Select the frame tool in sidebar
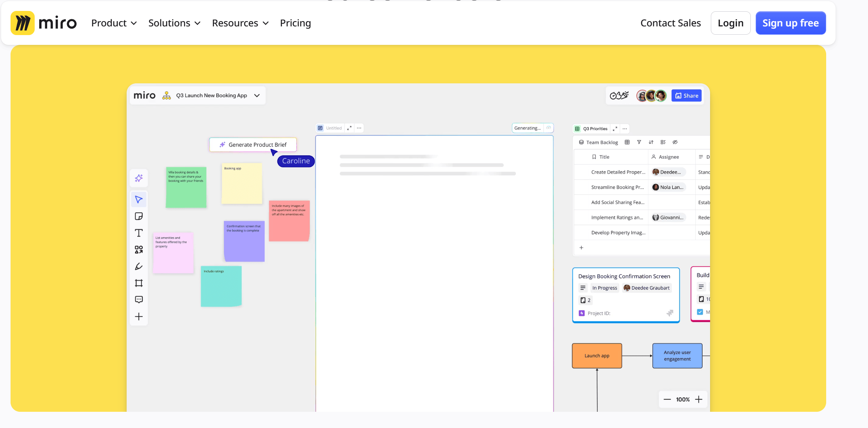This screenshot has width=868, height=428. click(139, 283)
